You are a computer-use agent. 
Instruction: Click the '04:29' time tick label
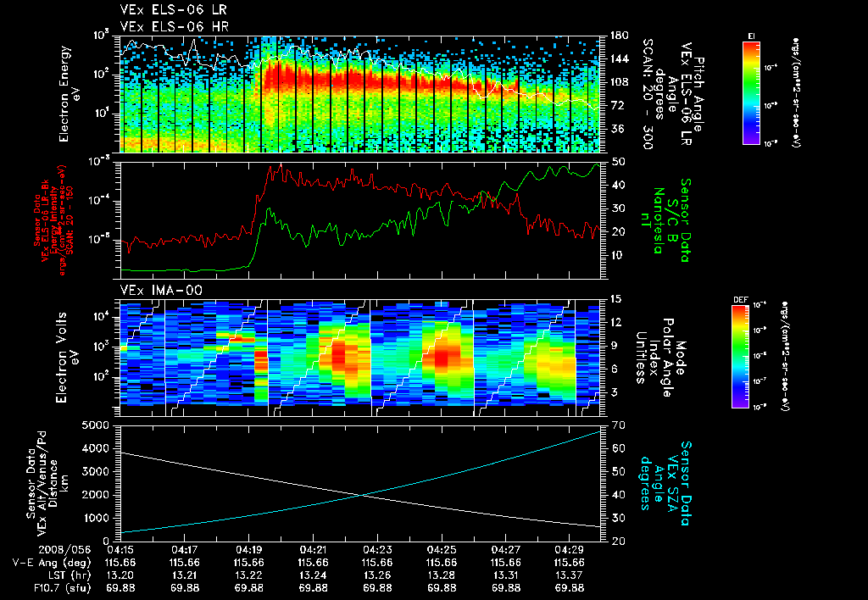[570, 550]
